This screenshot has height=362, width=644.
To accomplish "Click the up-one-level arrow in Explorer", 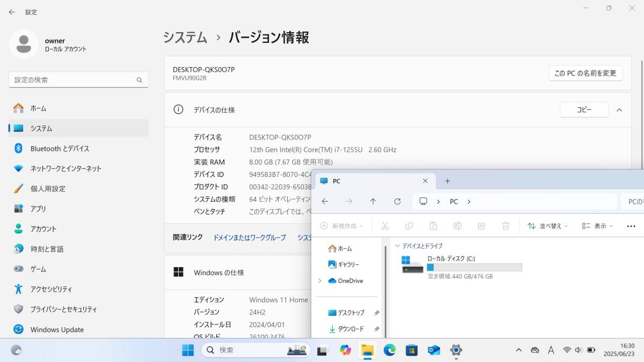I will point(373,201).
